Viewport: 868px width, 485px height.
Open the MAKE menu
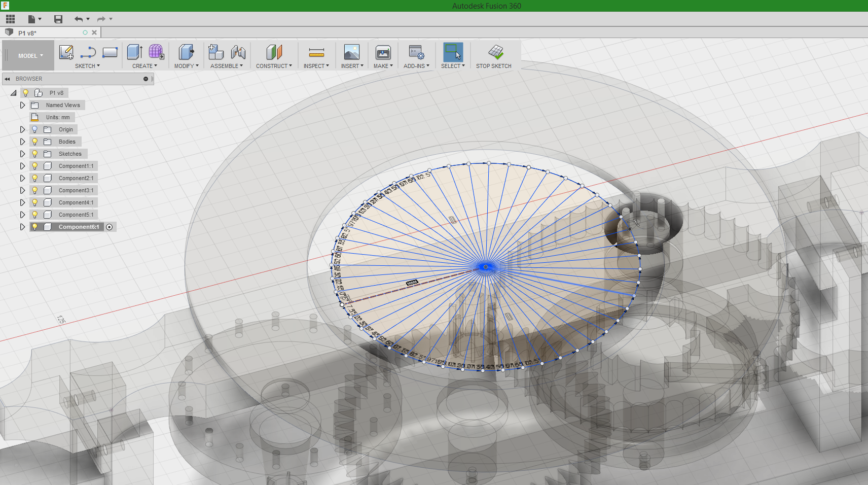[383, 66]
